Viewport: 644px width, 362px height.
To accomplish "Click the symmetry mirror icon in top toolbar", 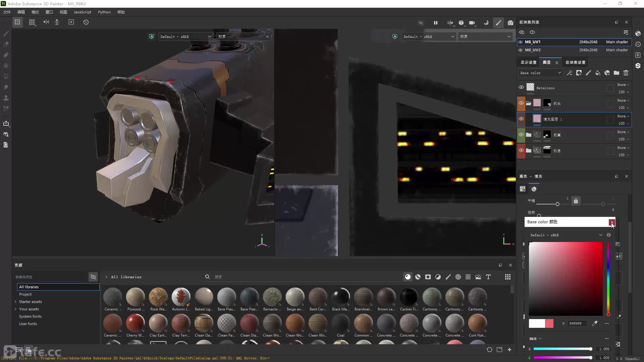I will pyautogui.click(x=46, y=22).
